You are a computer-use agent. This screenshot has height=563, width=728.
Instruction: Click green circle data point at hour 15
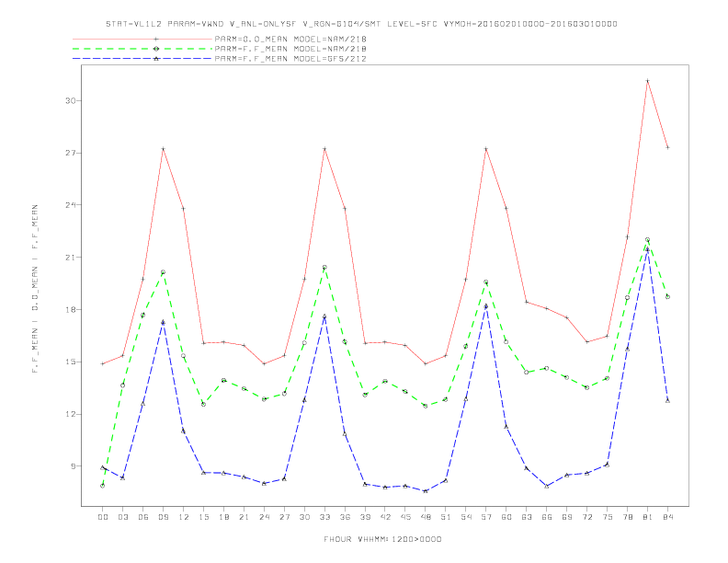[203, 404]
